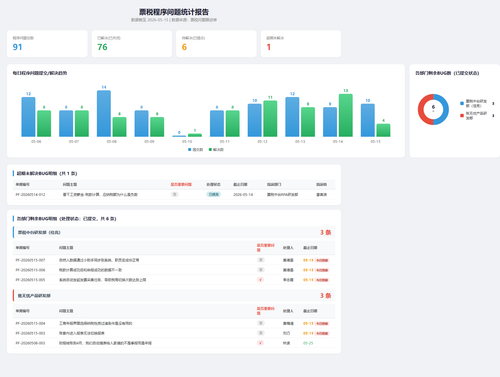
Task: Click the green bar for 05-09
Action: coord(157,127)
